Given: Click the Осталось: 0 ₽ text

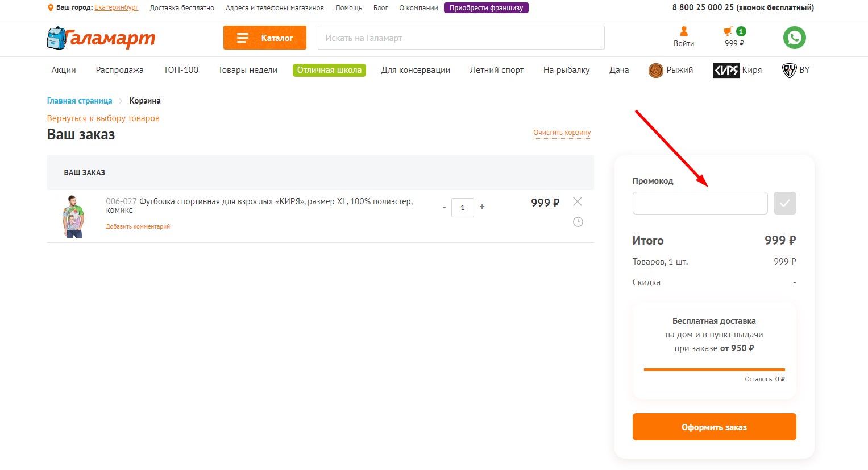Looking at the screenshot, I should tap(765, 379).
